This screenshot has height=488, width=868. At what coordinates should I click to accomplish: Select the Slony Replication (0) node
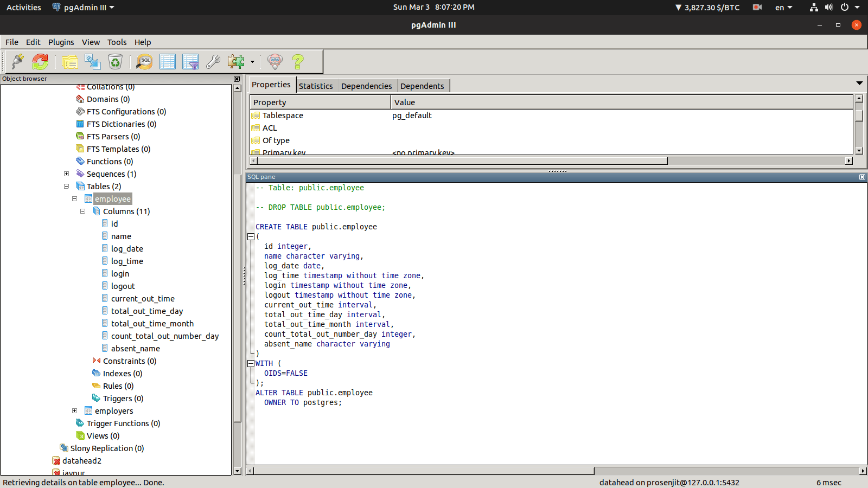point(107,448)
